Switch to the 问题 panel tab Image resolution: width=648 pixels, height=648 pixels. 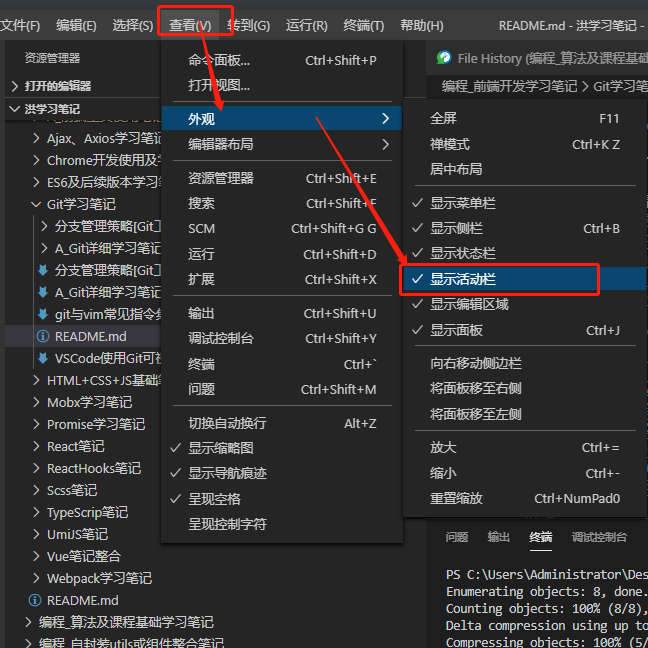[x=457, y=537]
